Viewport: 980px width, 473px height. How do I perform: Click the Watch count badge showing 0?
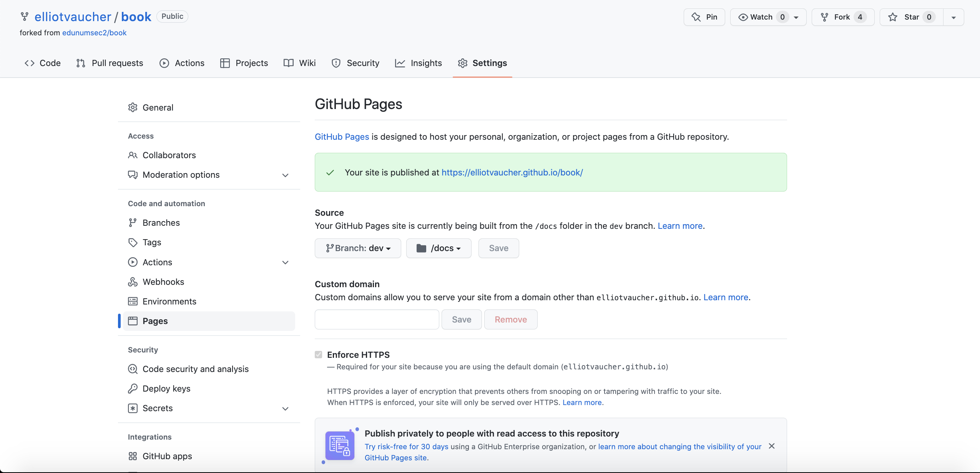(x=782, y=17)
